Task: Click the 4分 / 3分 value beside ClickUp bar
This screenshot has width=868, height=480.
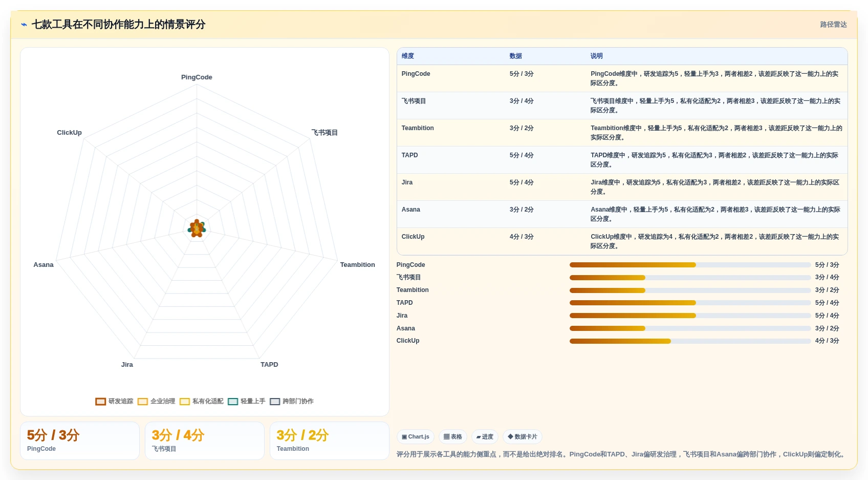Action: pyautogui.click(x=827, y=341)
